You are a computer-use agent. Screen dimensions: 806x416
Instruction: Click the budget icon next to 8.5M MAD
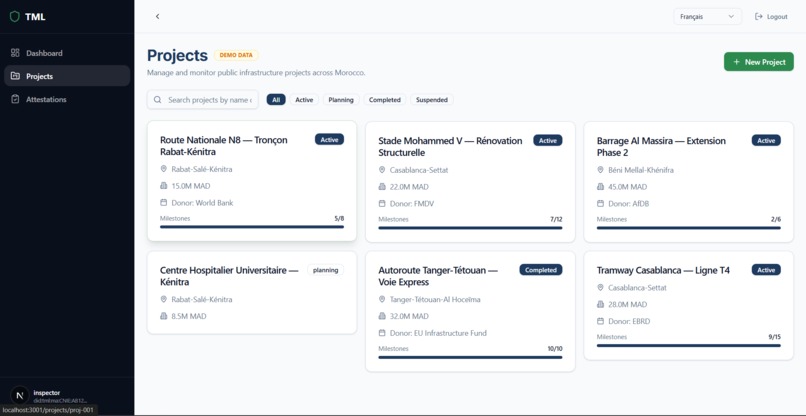(x=163, y=316)
